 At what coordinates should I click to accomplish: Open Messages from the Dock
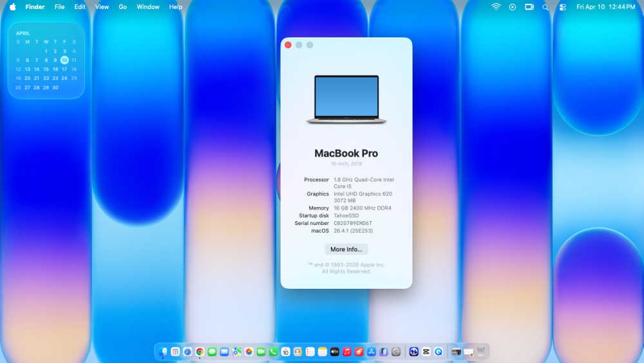(x=212, y=351)
